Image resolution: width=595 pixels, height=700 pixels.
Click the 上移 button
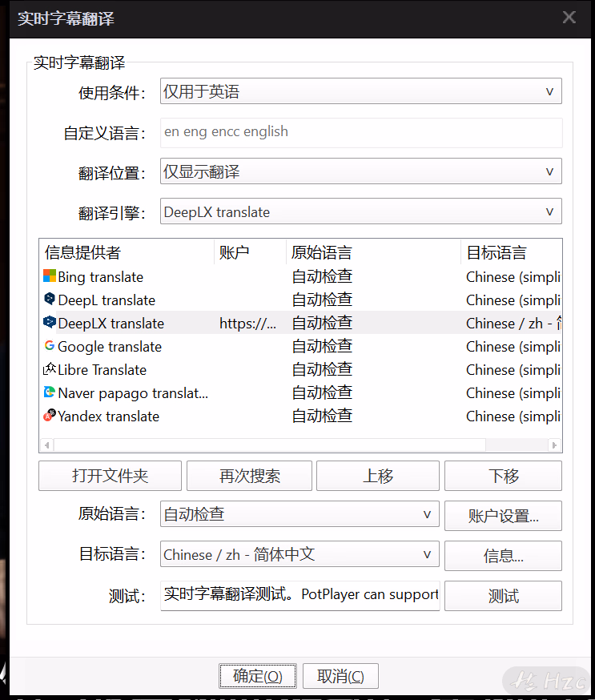pyautogui.click(x=378, y=476)
